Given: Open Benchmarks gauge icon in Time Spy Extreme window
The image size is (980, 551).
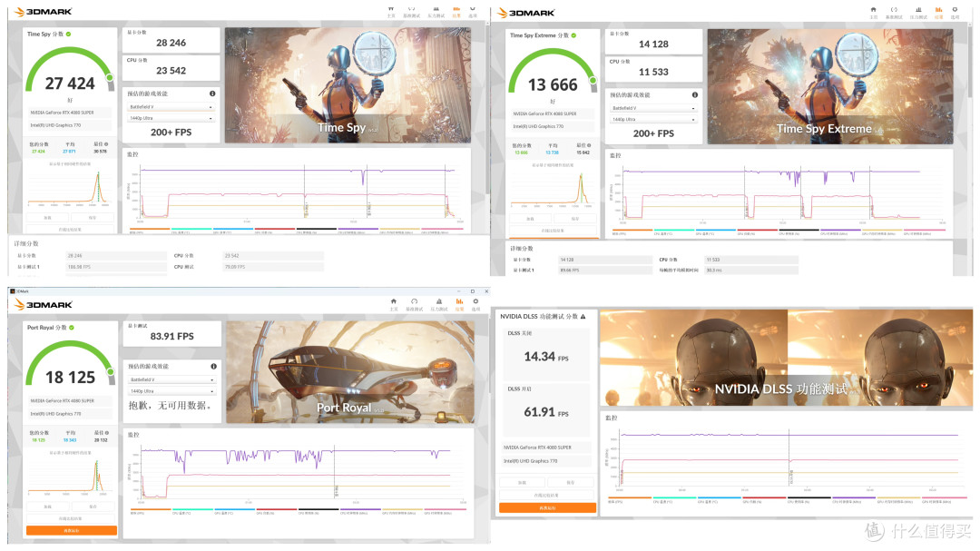Looking at the screenshot, I should tap(894, 9).
